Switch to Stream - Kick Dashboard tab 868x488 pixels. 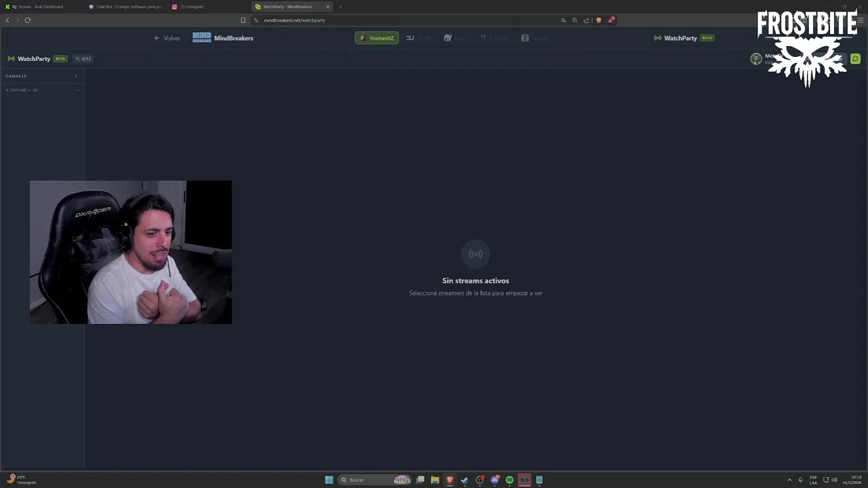click(x=41, y=7)
